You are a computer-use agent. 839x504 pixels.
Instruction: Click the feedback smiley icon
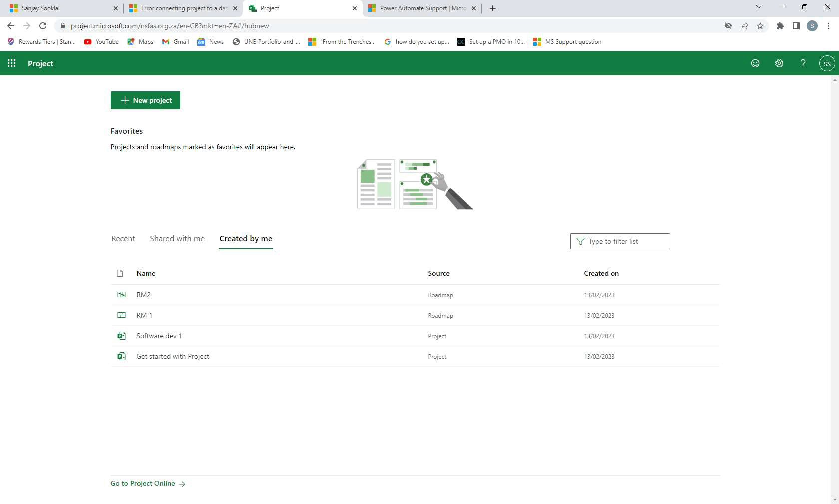point(755,63)
